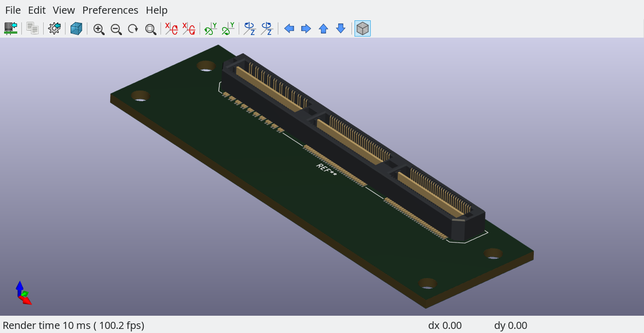644x333 pixels.
Task: Rotate Z counterclockwise
Action: pos(267,28)
